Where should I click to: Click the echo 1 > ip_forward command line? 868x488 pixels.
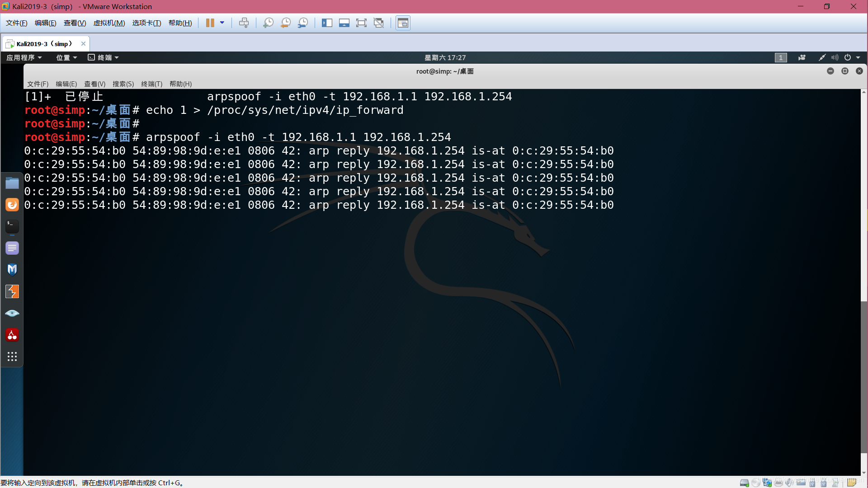(214, 110)
